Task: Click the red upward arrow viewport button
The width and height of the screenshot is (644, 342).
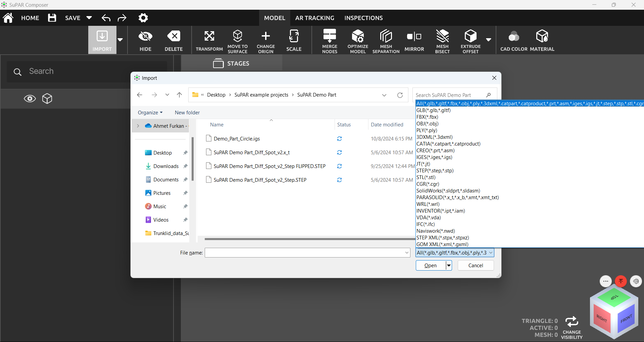Action: [x=621, y=281]
